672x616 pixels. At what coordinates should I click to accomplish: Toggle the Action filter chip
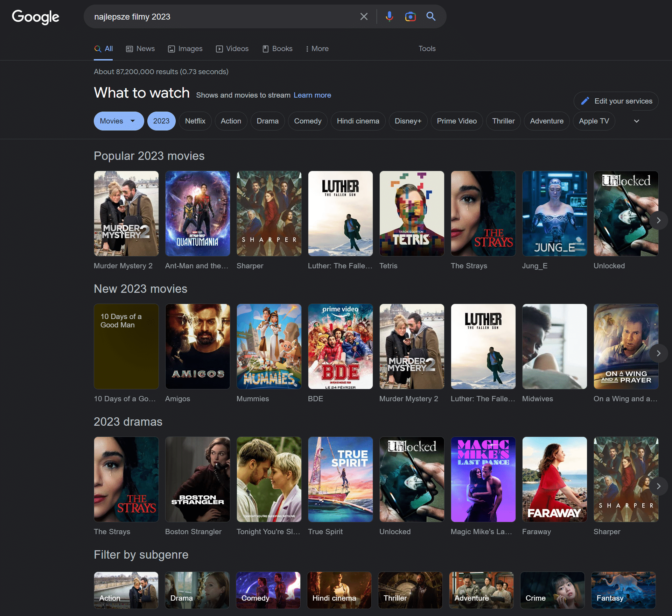tap(231, 121)
